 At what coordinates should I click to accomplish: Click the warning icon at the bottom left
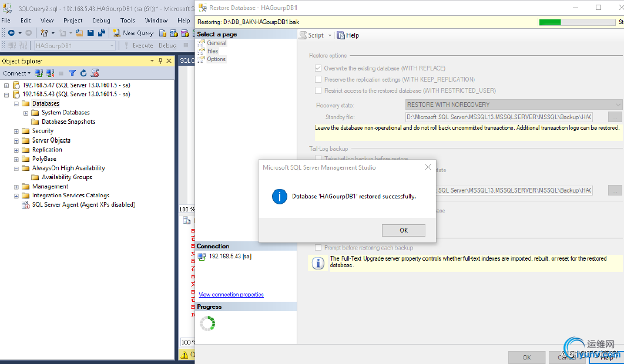pos(184,354)
